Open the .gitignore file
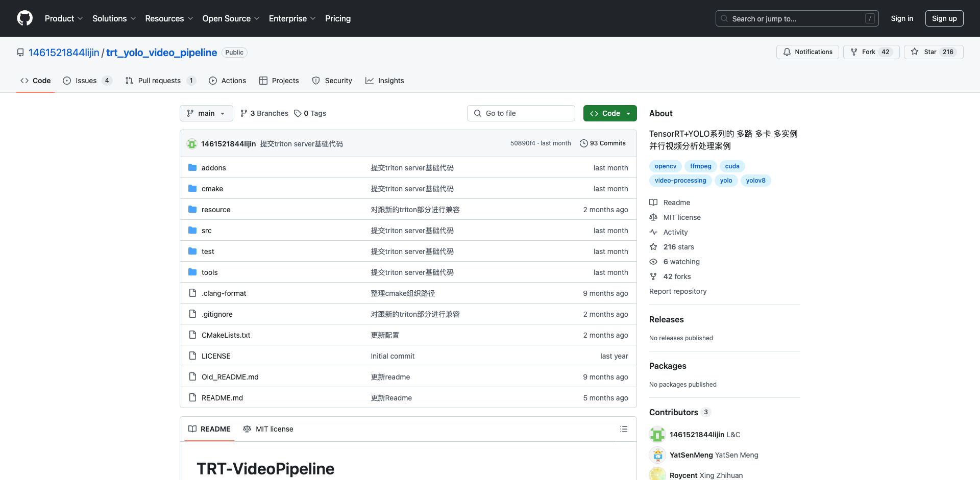Image resolution: width=980 pixels, height=480 pixels. (217, 314)
